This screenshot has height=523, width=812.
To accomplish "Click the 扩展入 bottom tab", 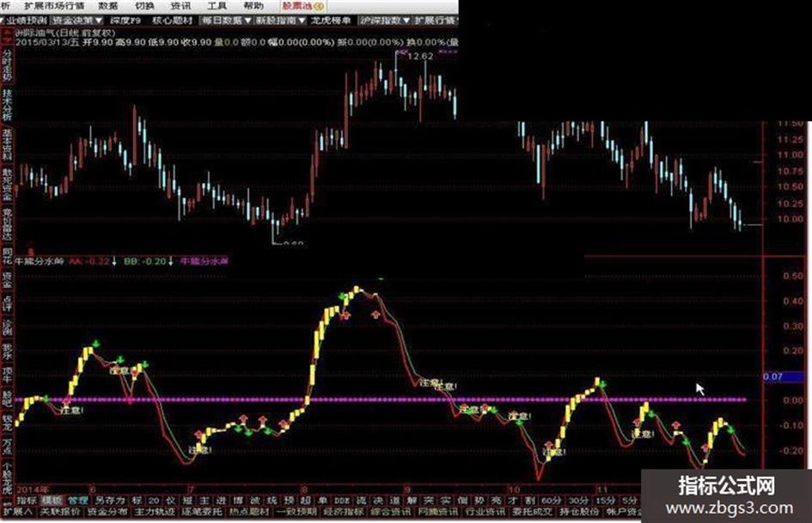I will point(17,512).
